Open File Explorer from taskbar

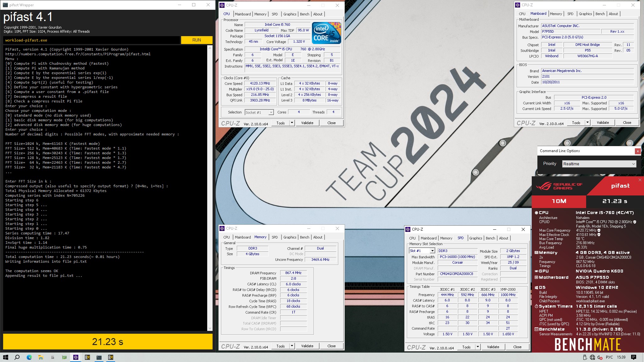click(x=41, y=357)
